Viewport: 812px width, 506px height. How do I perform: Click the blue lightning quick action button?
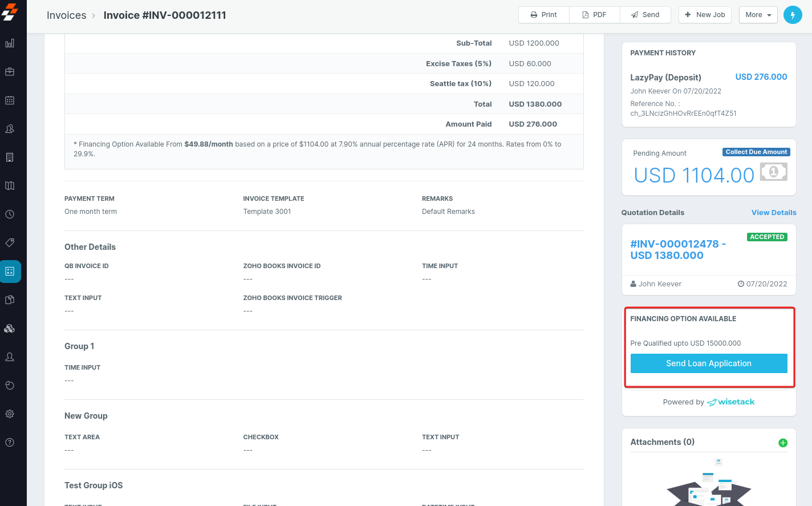tap(793, 15)
